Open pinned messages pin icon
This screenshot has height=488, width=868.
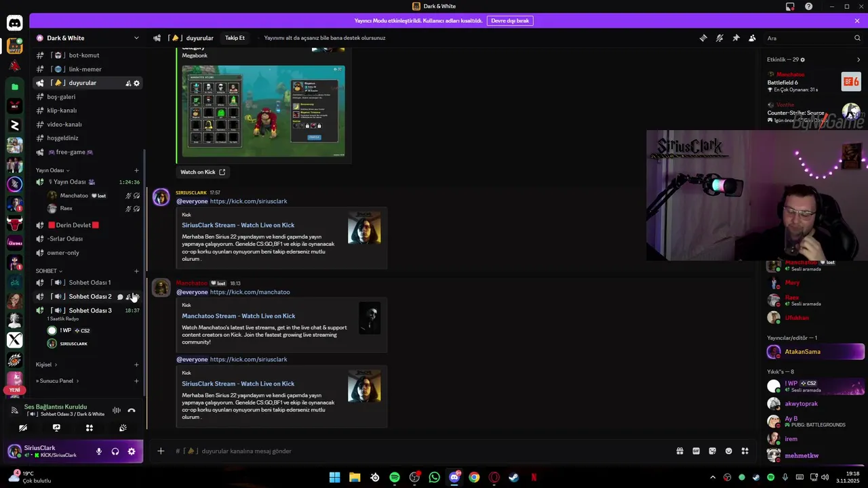coord(736,38)
